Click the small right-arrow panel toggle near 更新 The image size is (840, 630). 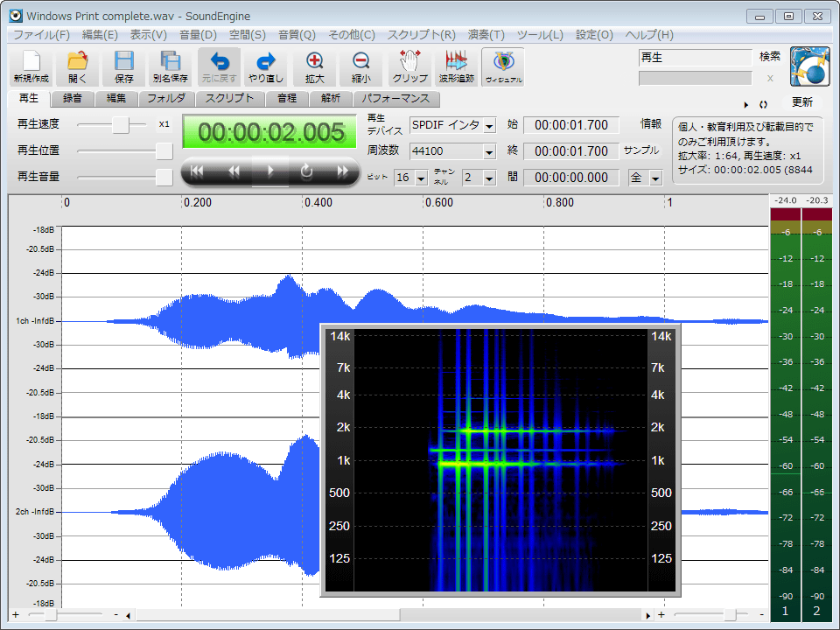click(746, 105)
